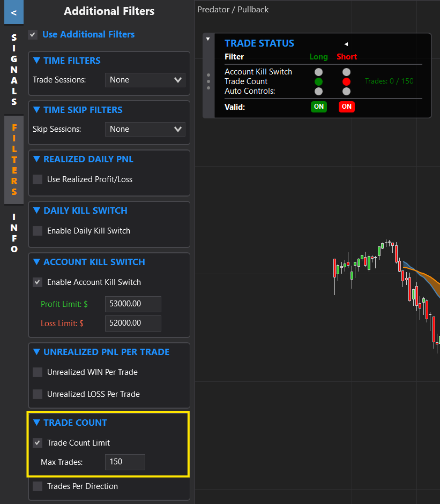Collapse the Account Kill Switch section

(x=36, y=262)
